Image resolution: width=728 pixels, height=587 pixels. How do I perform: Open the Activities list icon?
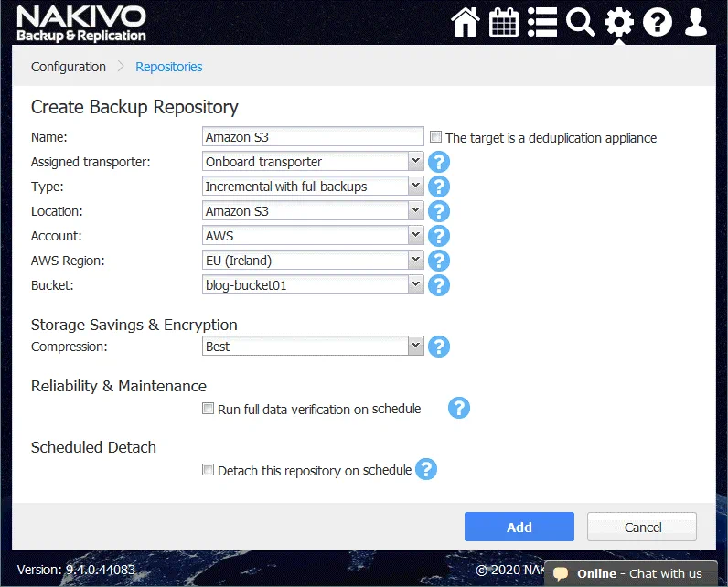click(542, 22)
